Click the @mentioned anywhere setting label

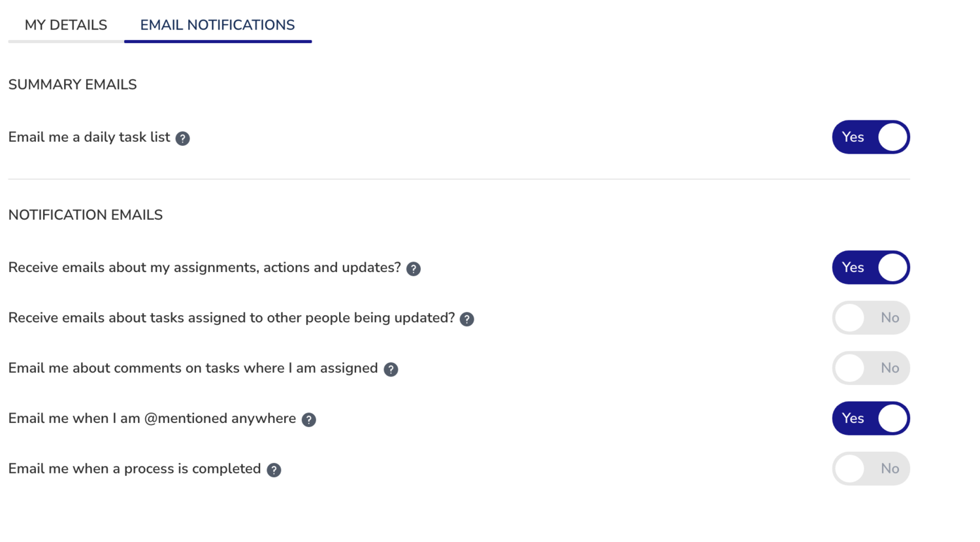(152, 418)
